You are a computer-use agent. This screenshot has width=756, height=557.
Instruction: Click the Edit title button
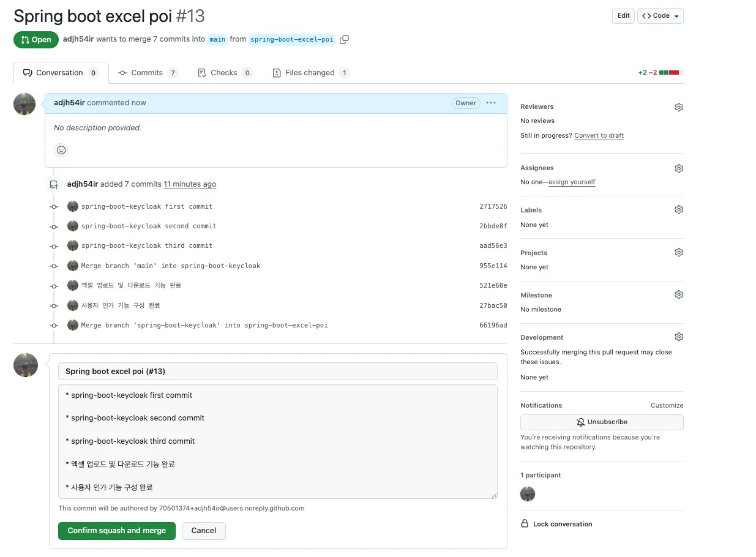(623, 16)
